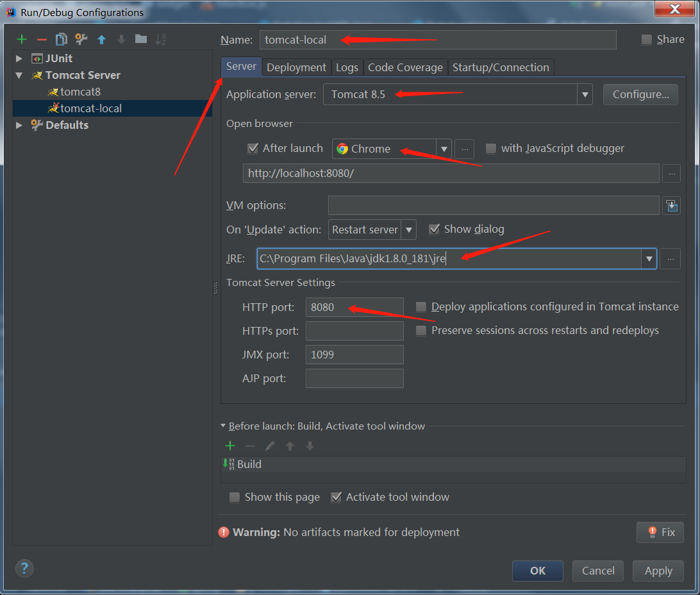Browse for JRE path ellipsis button
Image resolution: width=700 pixels, height=595 pixels.
[x=671, y=259]
